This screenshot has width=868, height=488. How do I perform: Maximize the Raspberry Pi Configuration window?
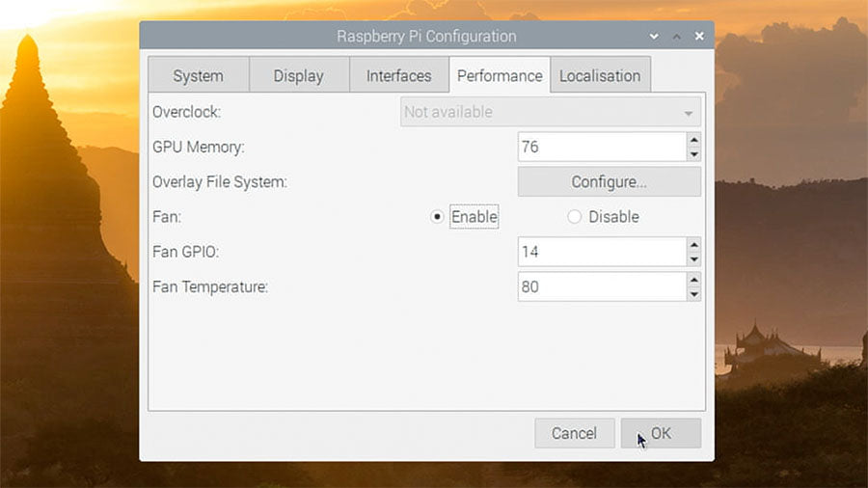(x=676, y=36)
